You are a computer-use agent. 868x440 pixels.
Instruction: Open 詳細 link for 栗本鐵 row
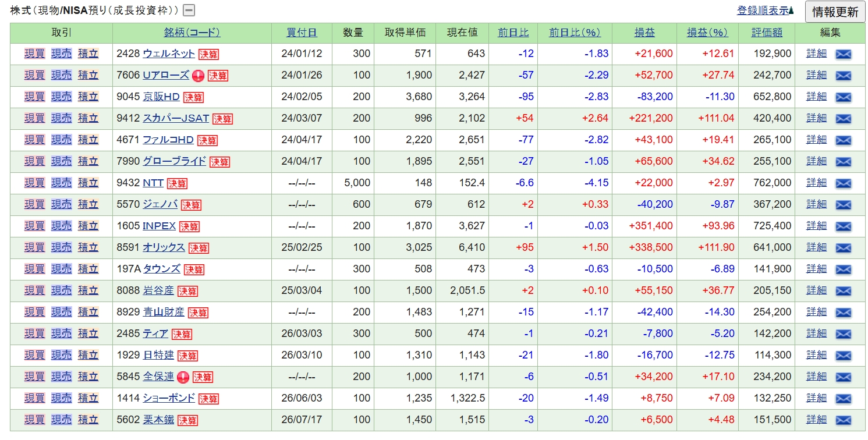[816, 420]
